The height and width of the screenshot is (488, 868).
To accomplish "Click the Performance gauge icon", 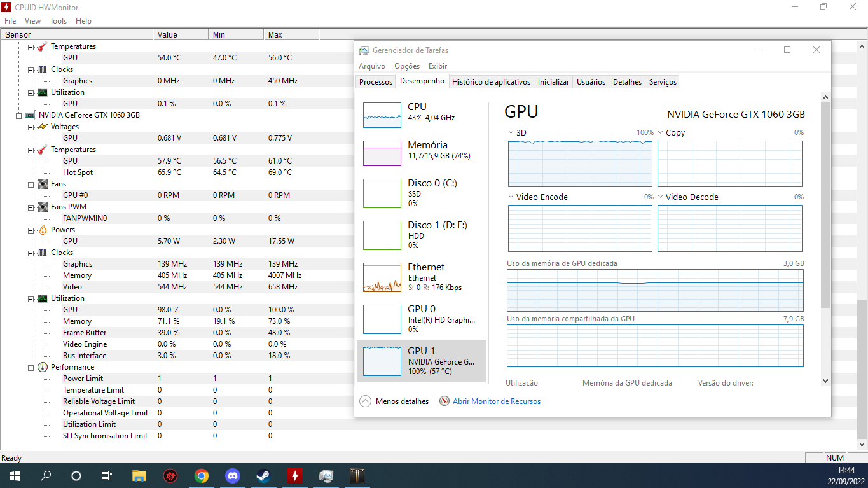I will coord(43,367).
